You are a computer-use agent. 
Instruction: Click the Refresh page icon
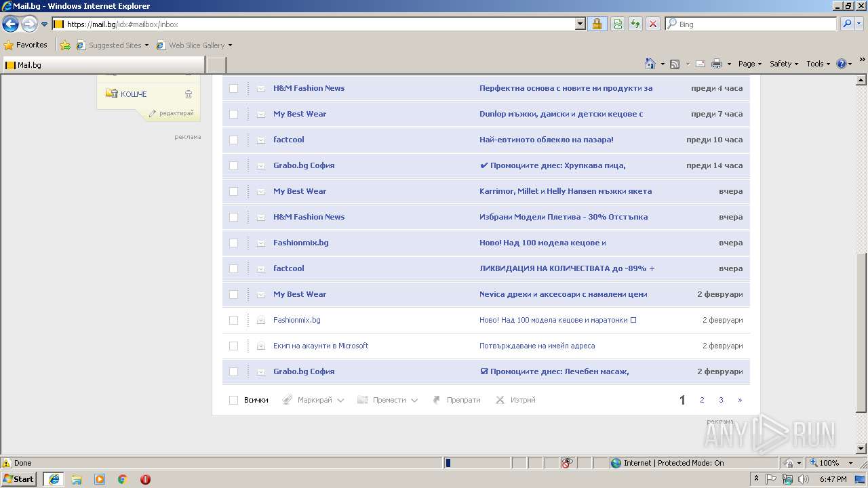pyautogui.click(x=635, y=24)
